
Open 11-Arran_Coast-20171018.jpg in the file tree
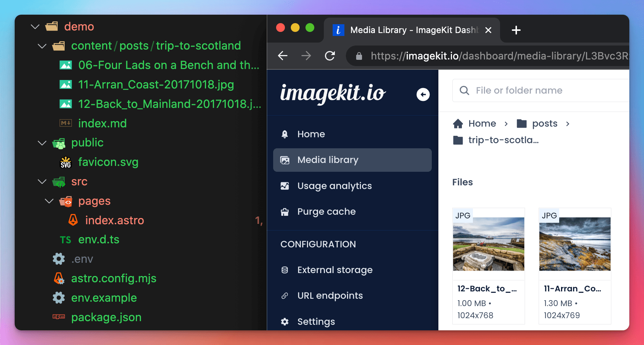point(156,85)
